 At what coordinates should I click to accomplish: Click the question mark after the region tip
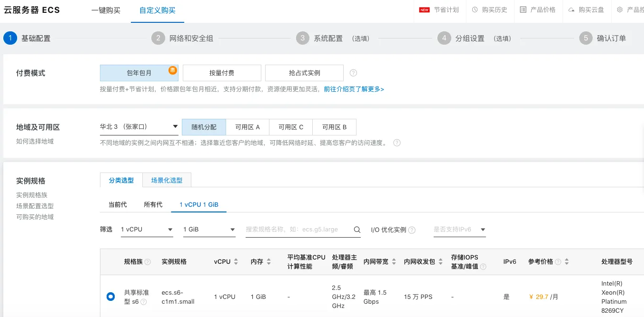[396, 143]
